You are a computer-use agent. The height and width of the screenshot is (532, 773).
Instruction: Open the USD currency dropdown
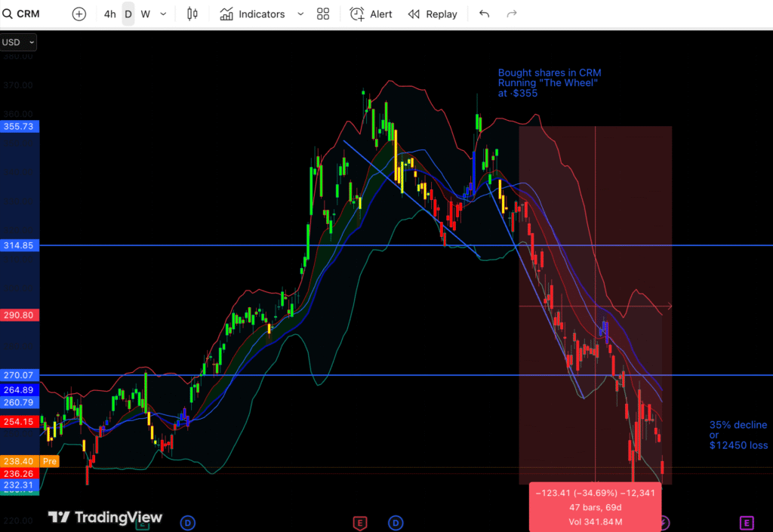(18, 42)
